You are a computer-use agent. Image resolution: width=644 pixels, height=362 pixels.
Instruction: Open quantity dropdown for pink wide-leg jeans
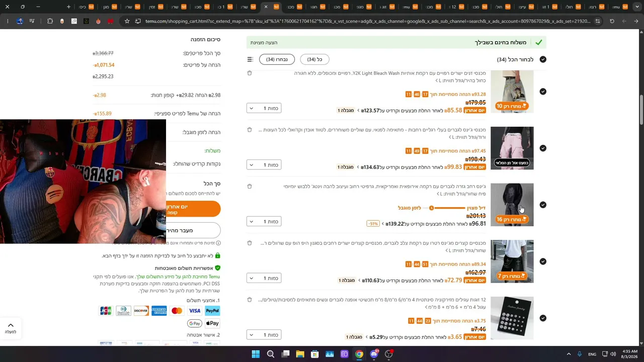click(x=264, y=165)
